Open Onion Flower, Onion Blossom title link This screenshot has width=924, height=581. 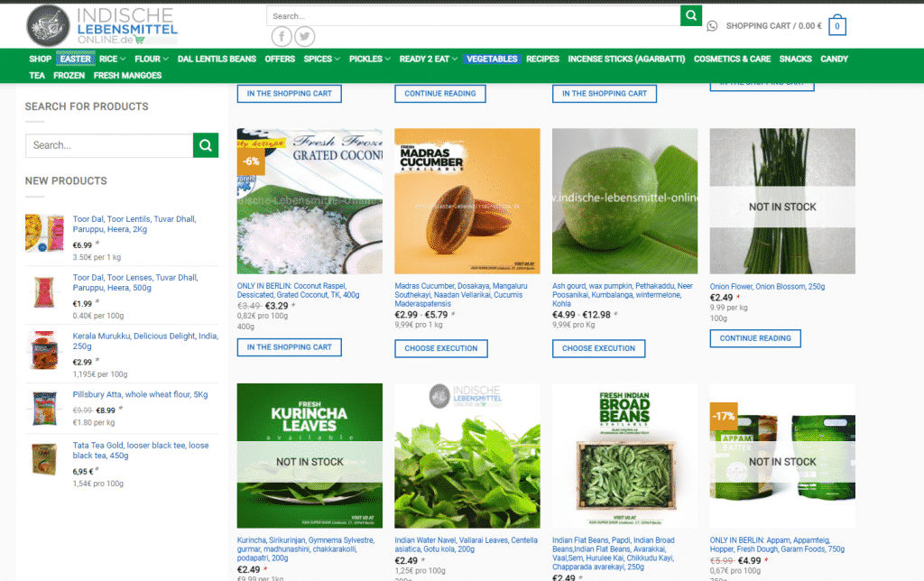click(767, 286)
